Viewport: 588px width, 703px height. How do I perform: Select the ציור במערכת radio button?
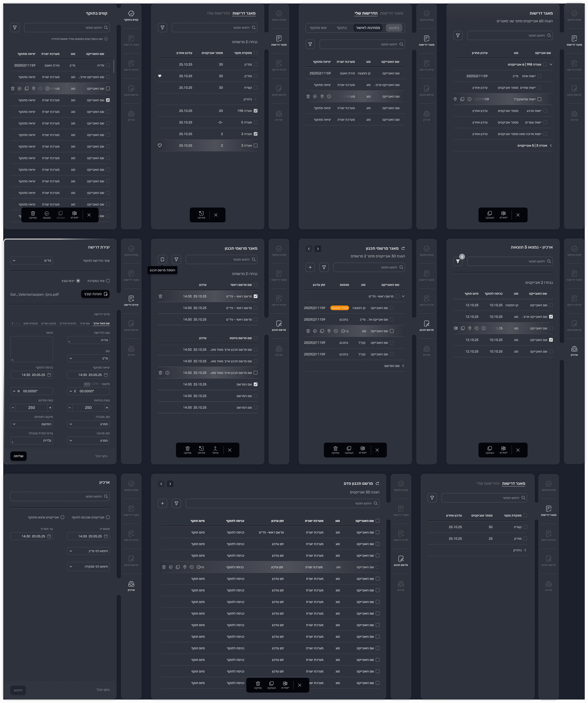108,281
